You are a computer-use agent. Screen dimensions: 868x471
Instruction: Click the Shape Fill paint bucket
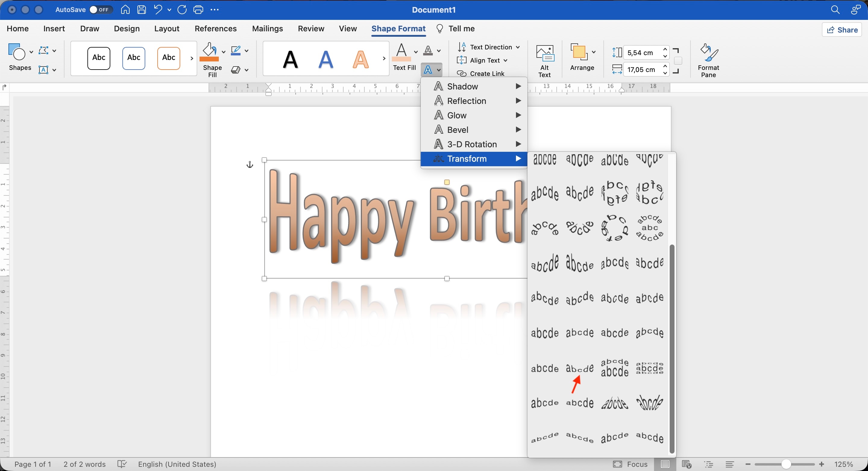click(209, 51)
